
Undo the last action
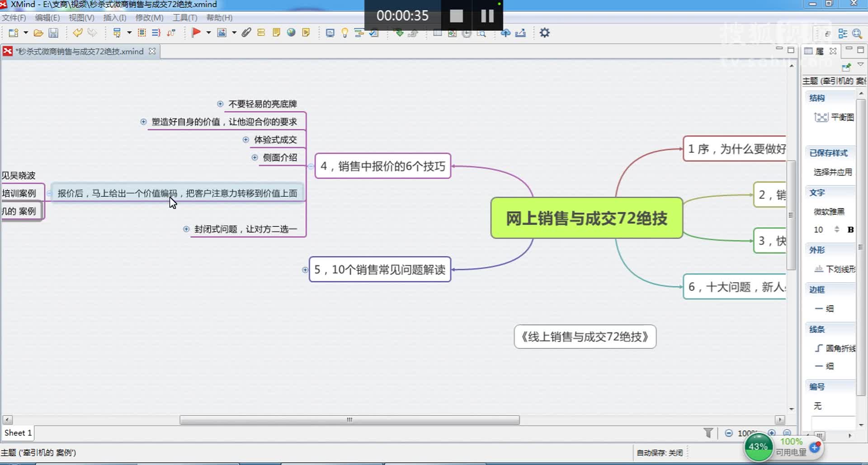pos(77,33)
